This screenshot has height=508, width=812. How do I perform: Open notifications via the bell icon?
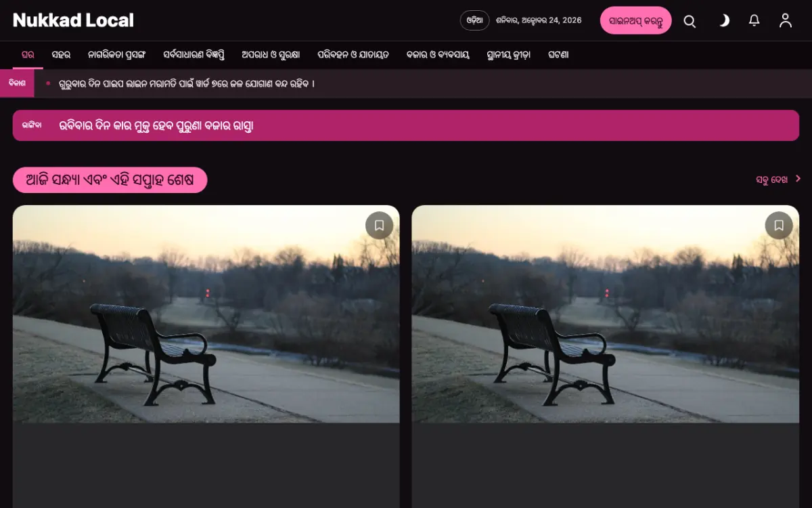754,21
